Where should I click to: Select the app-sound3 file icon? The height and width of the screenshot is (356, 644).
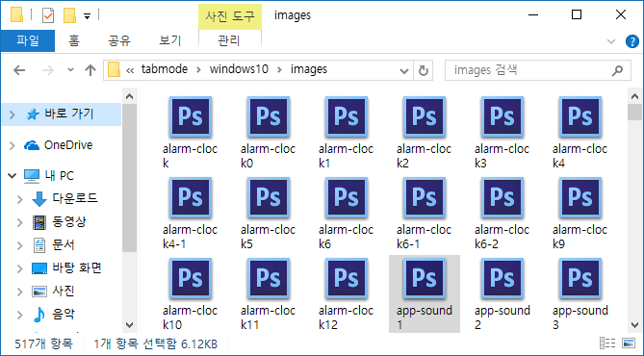point(580,278)
